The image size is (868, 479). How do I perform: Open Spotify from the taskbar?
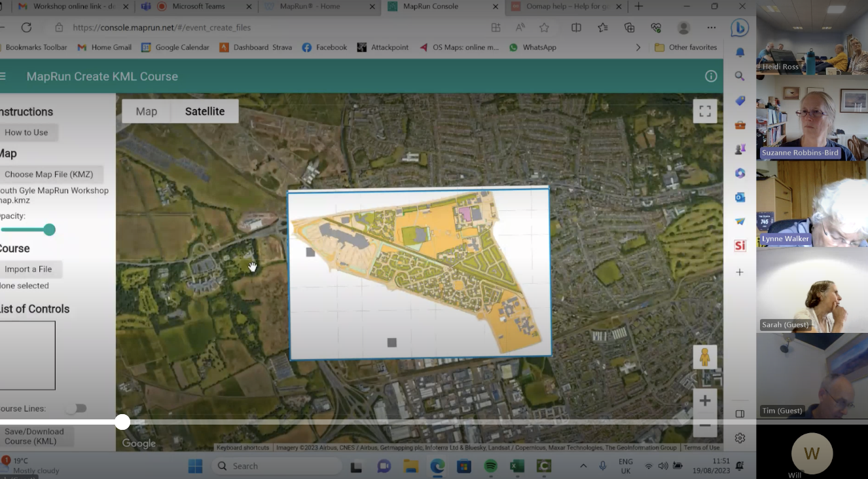pyautogui.click(x=490, y=466)
